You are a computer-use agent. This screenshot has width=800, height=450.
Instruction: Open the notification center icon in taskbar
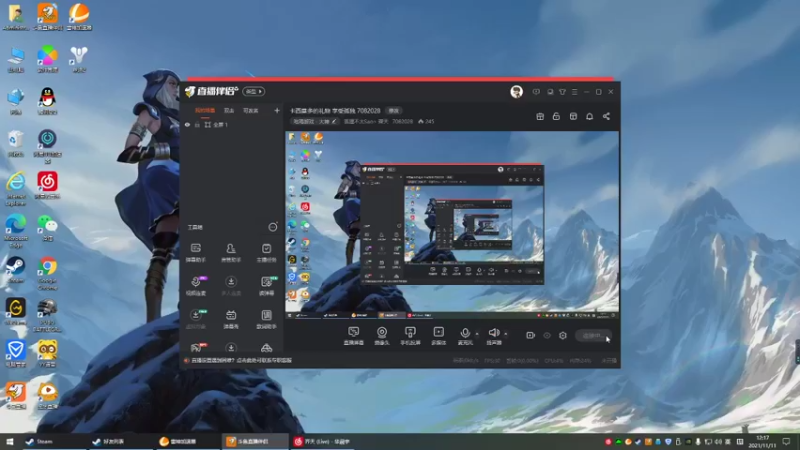(786, 441)
